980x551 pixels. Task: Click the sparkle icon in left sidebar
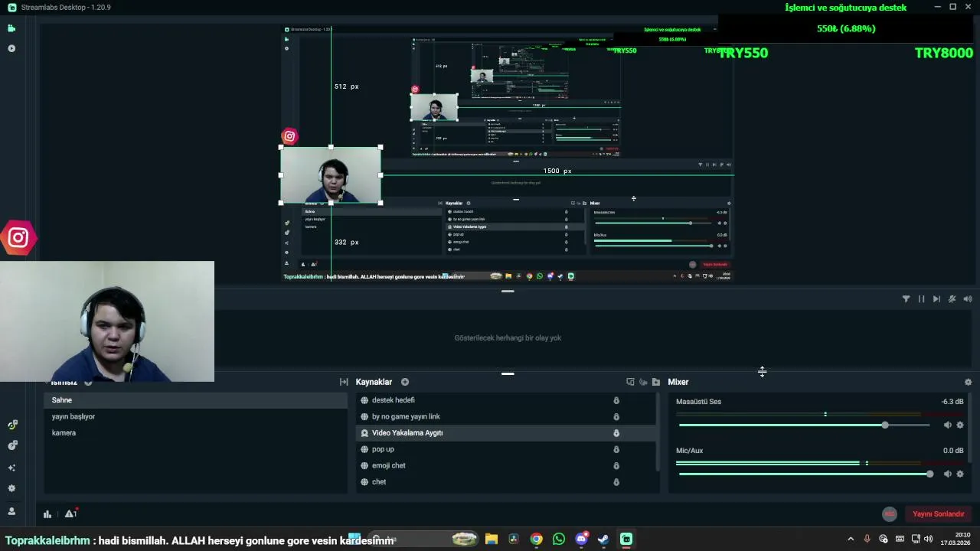coord(11,468)
